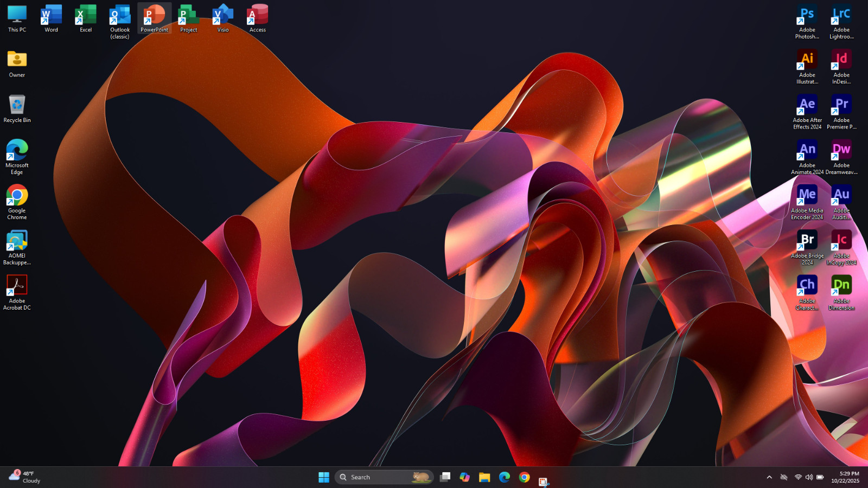Click the Outlook (classic) desktop icon
The width and height of the screenshot is (868, 488).
coord(120,22)
